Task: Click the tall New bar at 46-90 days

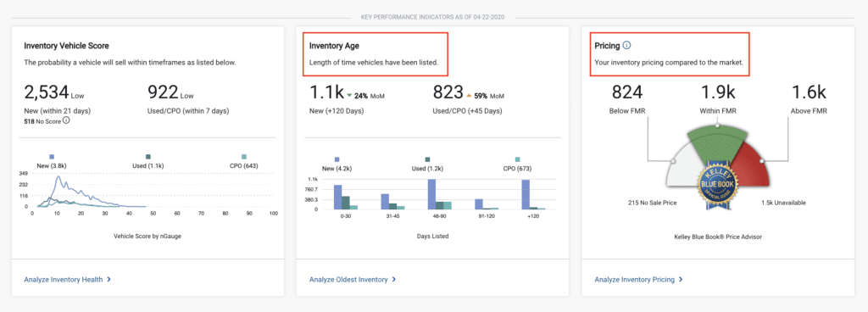Action: coord(431,194)
